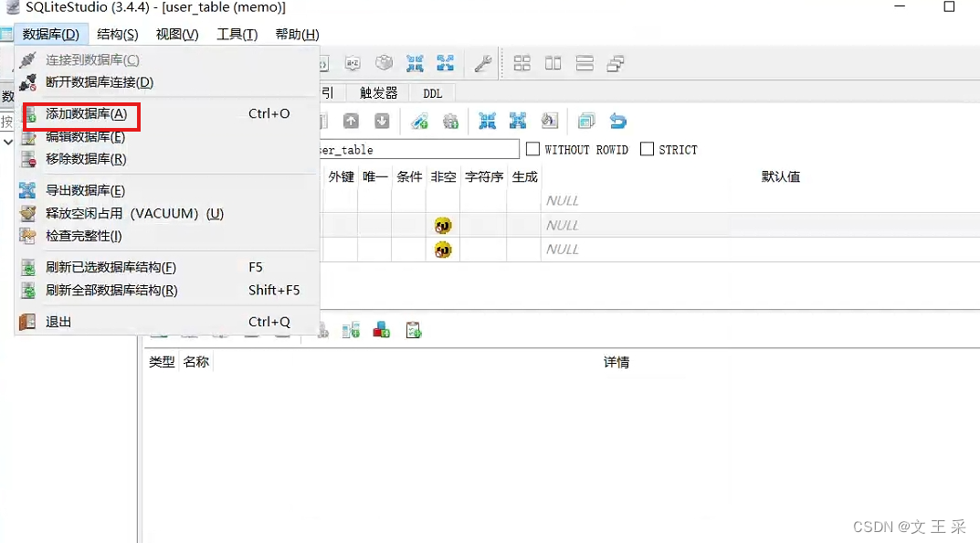The image size is (980, 543).
Task: Tile windows using grid layout icon
Action: pos(522,63)
